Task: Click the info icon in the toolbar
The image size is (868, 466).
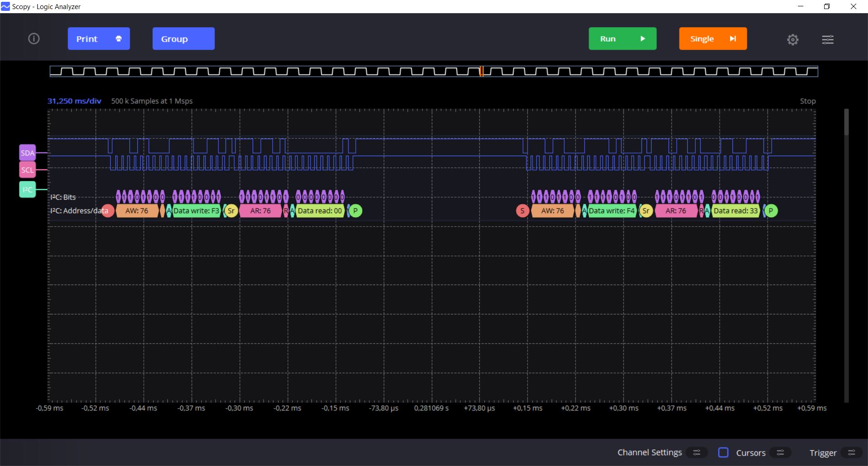Action: tap(34, 39)
